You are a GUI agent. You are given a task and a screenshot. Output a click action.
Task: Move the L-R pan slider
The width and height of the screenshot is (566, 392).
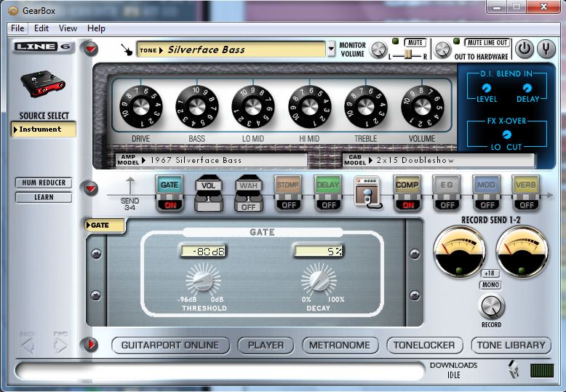click(408, 55)
